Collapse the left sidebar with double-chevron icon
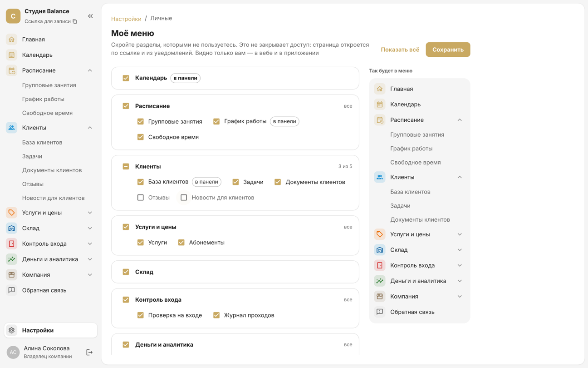 (90, 16)
